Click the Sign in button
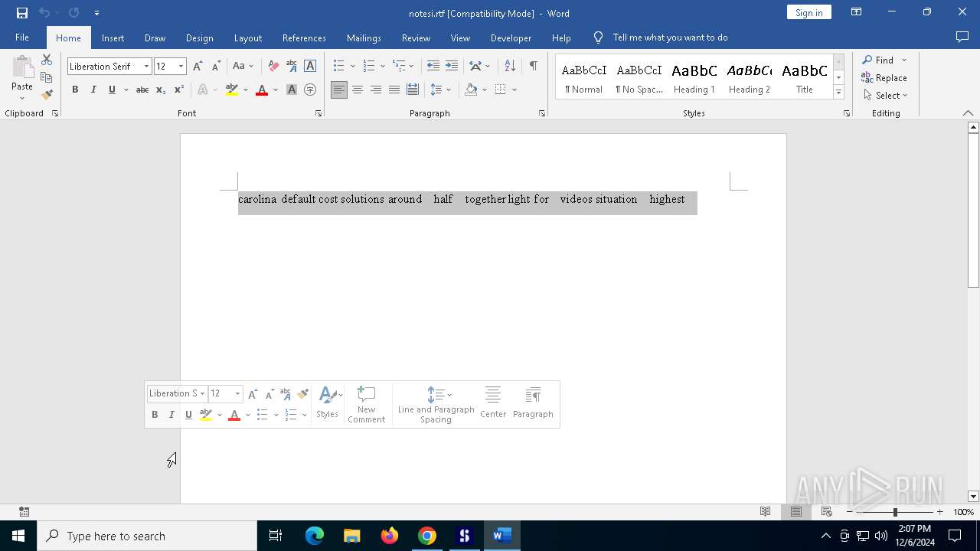Viewport: 980px width, 551px height. [808, 12]
